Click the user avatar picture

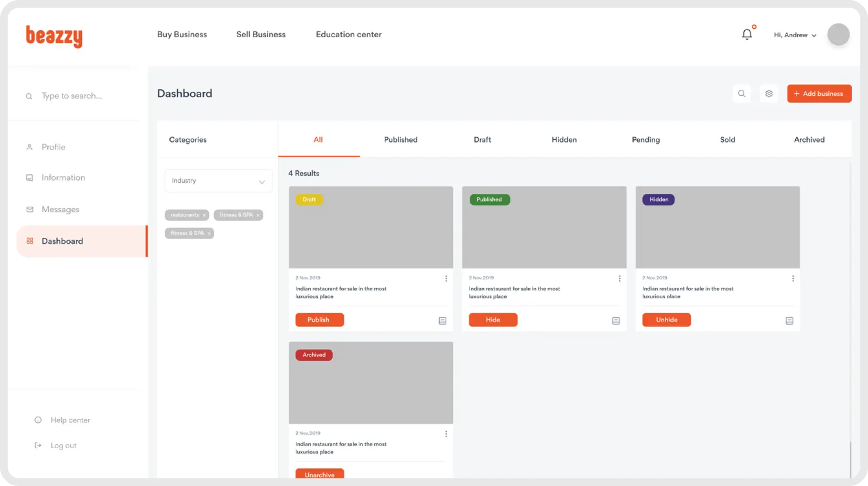point(838,34)
